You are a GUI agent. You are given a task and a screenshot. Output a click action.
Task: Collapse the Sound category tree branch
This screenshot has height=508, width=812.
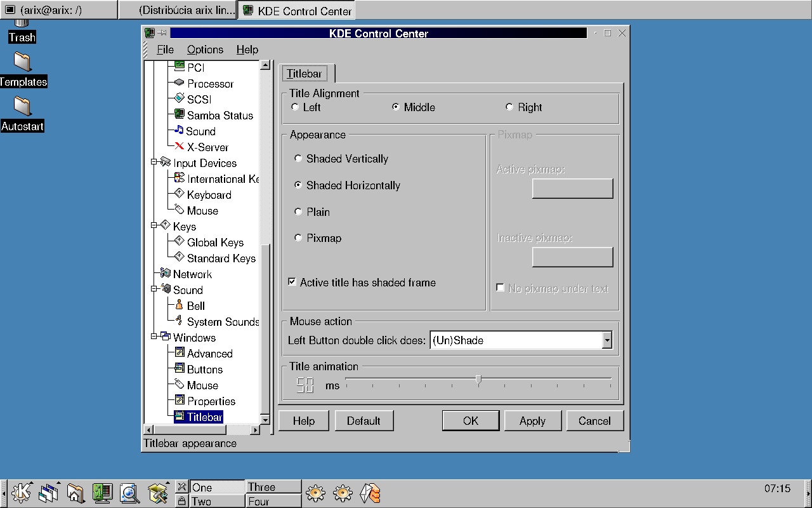pyautogui.click(x=154, y=290)
